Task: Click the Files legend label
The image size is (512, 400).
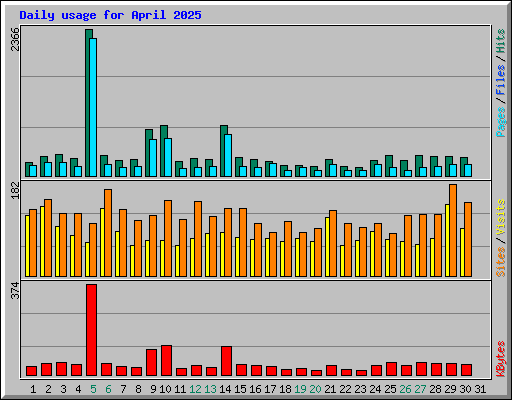Action: [501, 80]
